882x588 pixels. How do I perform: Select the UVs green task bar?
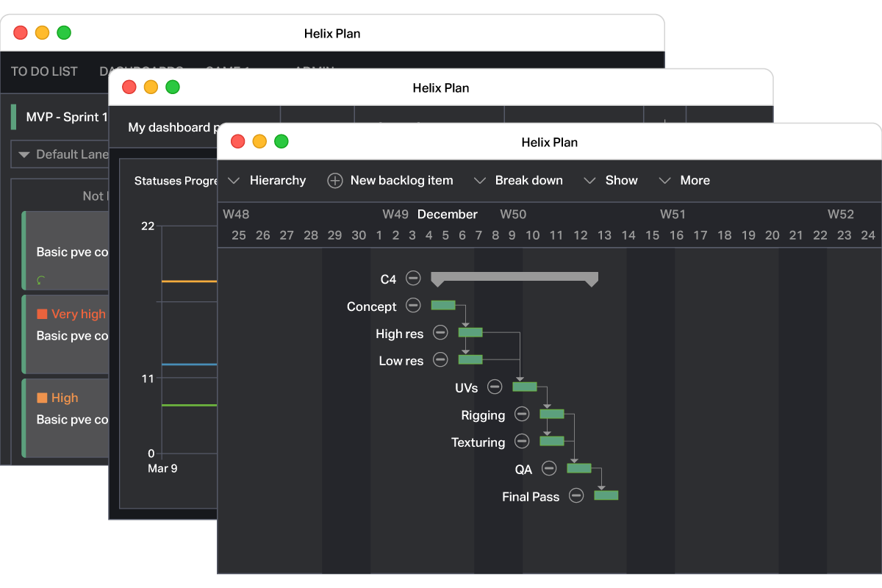click(x=525, y=387)
